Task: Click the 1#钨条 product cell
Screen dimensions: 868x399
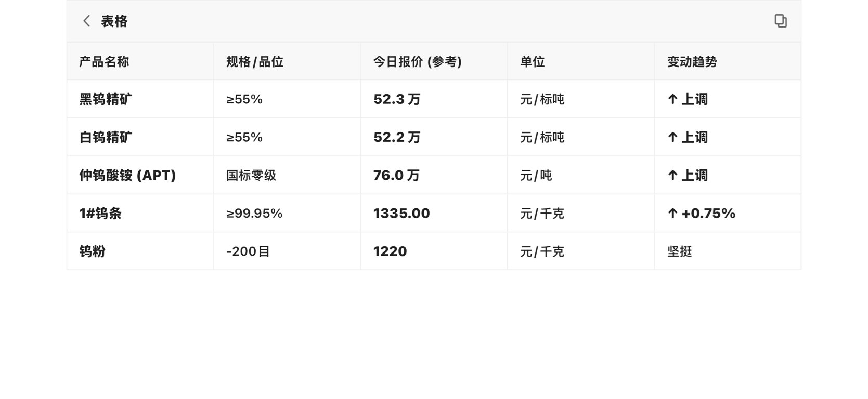Action: tap(100, 214)
